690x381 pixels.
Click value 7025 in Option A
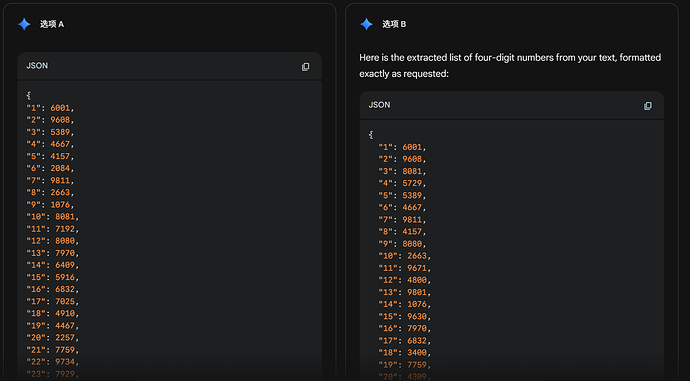pyautogui.click(x=65, y=301)
